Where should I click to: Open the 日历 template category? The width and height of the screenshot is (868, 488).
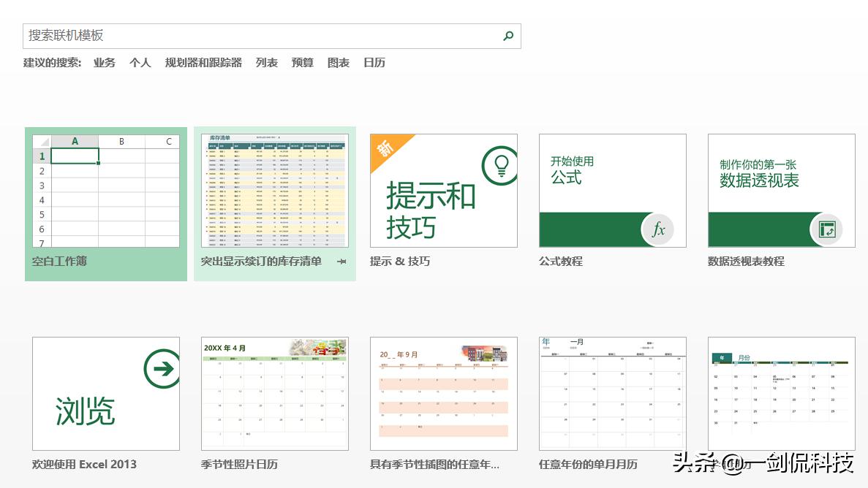[x=374, y=63]
